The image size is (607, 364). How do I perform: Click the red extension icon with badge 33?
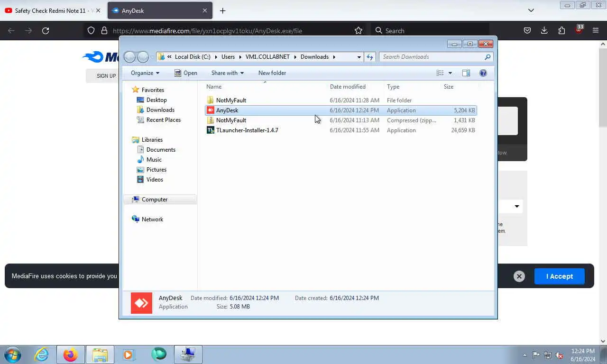(579, 30)
